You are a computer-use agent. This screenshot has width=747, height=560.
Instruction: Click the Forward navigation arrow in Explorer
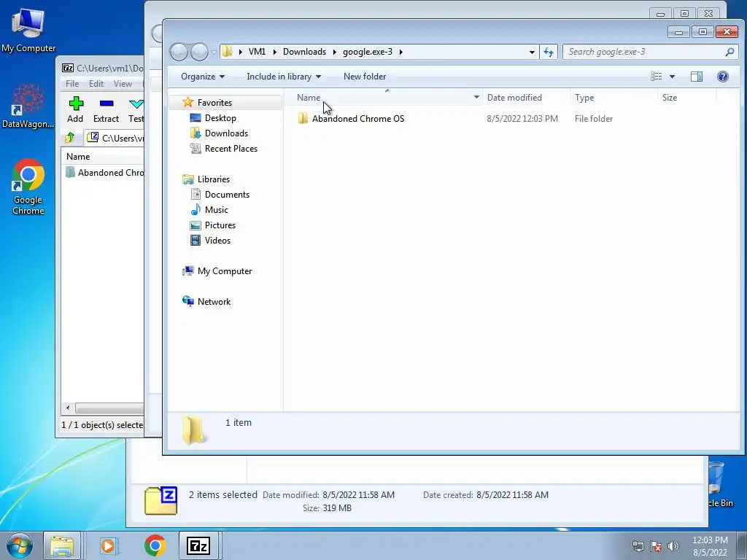200,52
